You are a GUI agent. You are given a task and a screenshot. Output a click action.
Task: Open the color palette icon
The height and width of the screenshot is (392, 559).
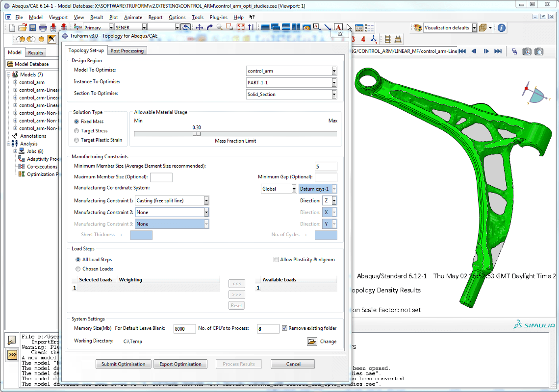pyautogui.click(x=417, y=28)
